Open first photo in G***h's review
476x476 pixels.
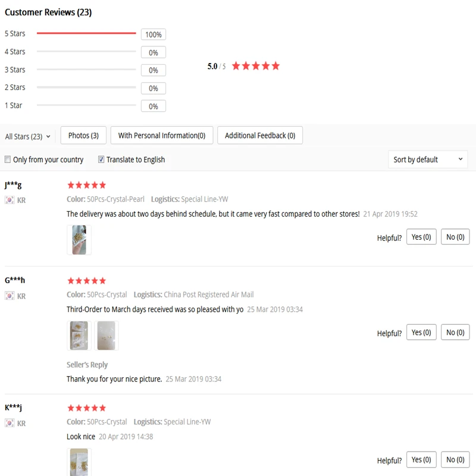tap(79, 336)
